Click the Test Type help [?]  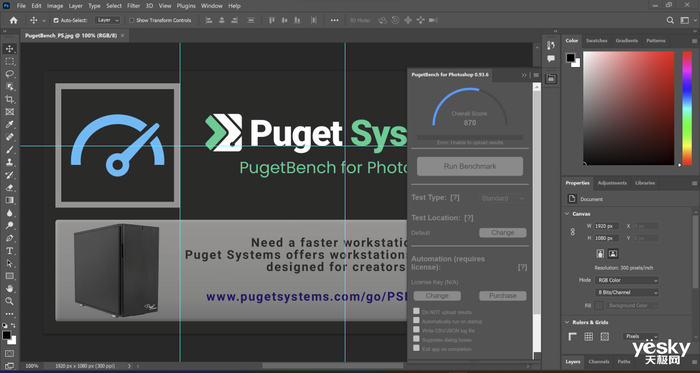pyautogui.click(x=455, y=197)
